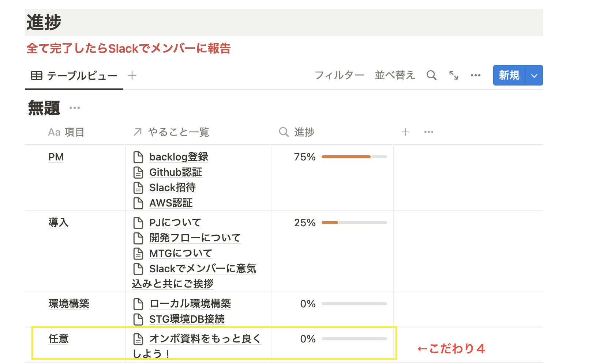Viewport: 603px width, 364px height.
Task: Open the フィルター filter option
Action: [339, 75]
